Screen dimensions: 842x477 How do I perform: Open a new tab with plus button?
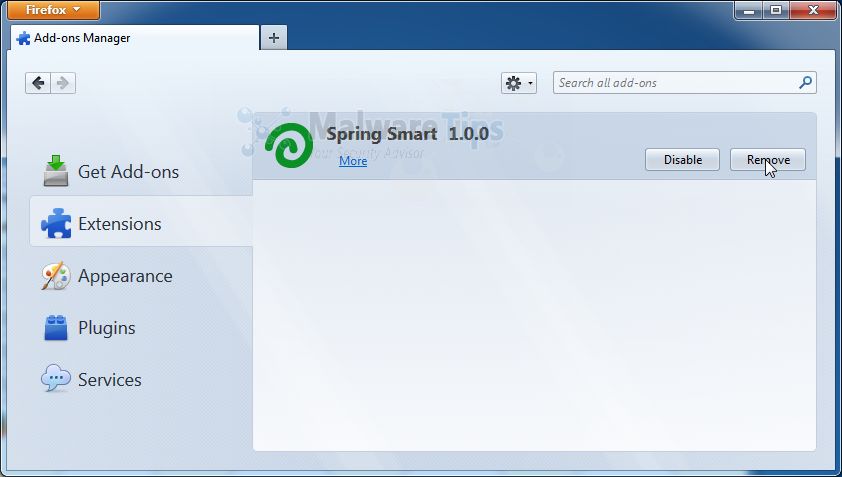click(x=274, y=38)
